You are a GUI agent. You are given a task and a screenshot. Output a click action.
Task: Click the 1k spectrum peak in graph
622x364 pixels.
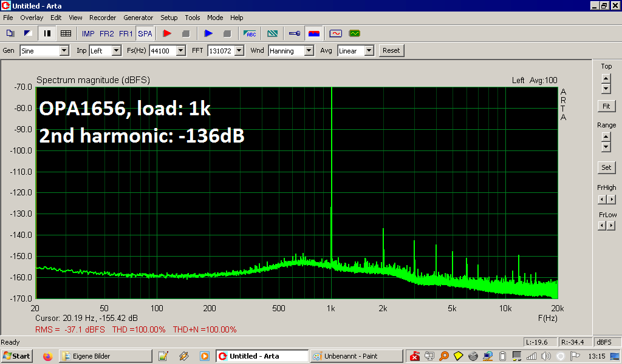(332, 177)
